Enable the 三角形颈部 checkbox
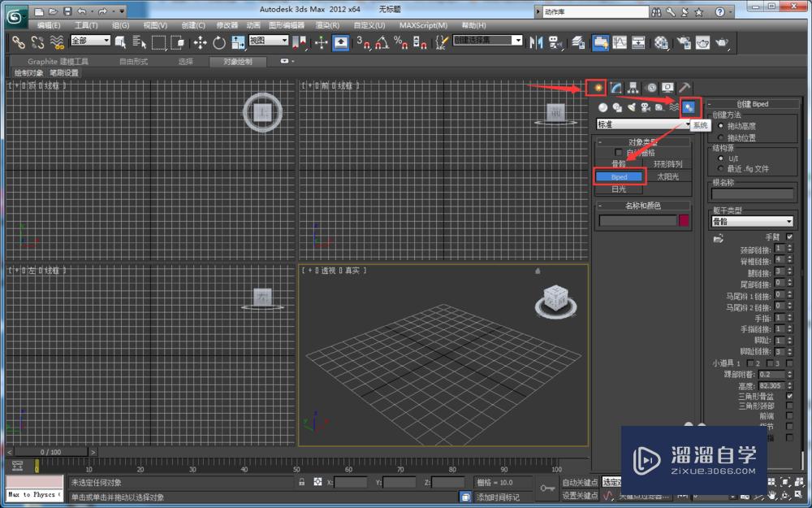This screenshot has height=508, width=812. (x=789, y=406)
